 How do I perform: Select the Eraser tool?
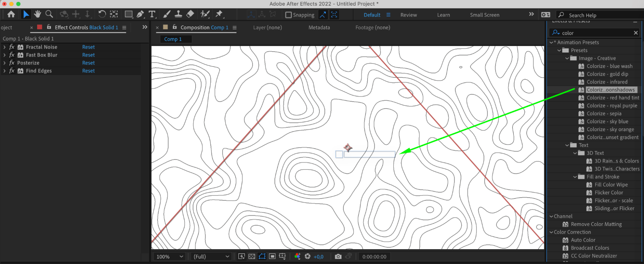[190, 14]
